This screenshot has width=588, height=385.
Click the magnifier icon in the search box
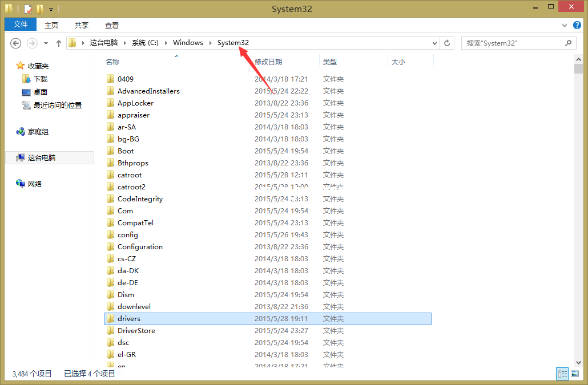tap(569, 43)
